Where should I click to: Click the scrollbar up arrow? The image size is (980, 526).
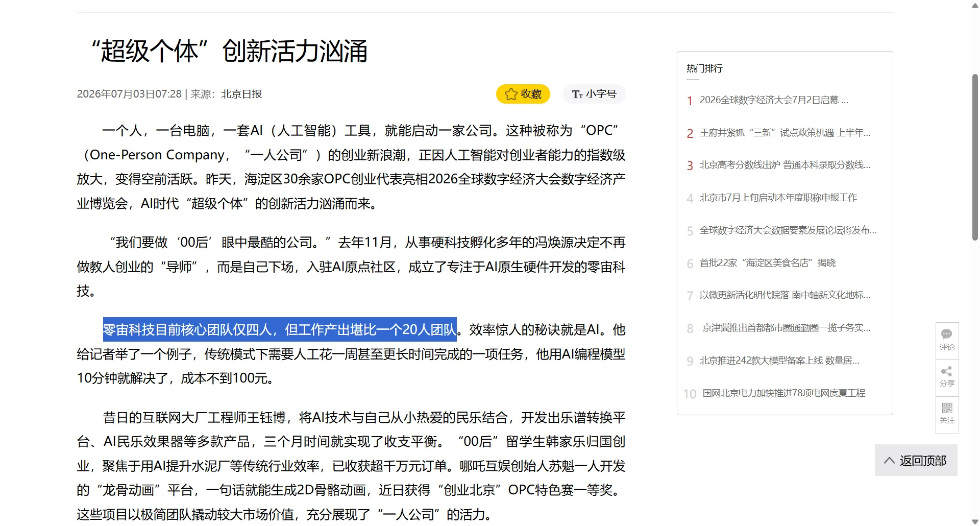coord(975,5)
